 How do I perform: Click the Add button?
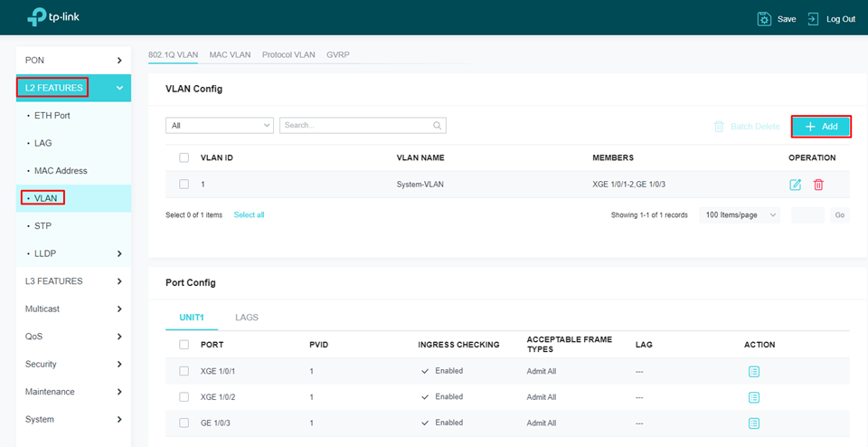point(821,127)
